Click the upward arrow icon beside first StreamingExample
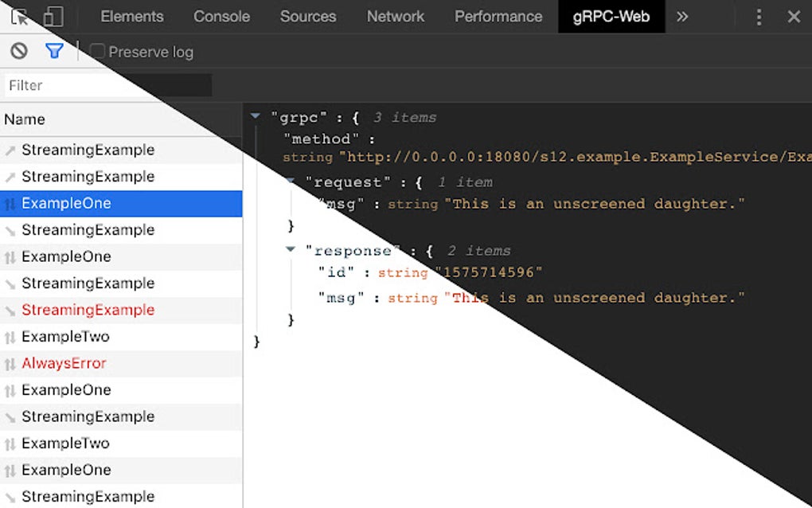812x508 pixels. pos(11,150)
